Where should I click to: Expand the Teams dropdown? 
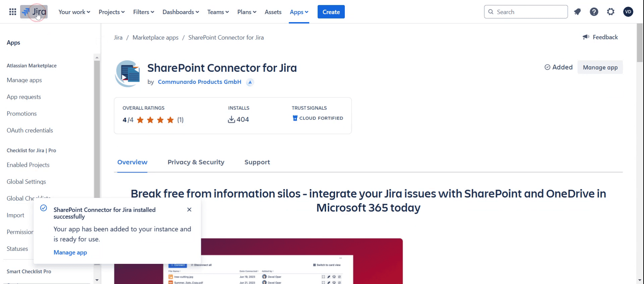click(x=218, y=12)
